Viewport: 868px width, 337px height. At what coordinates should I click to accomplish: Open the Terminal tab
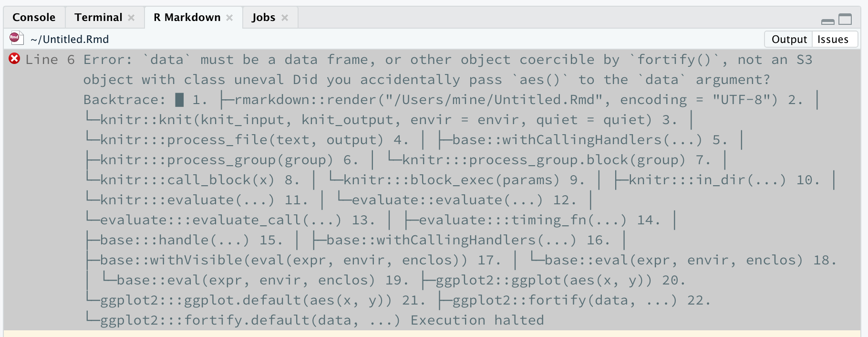click(x=98, y=17)
